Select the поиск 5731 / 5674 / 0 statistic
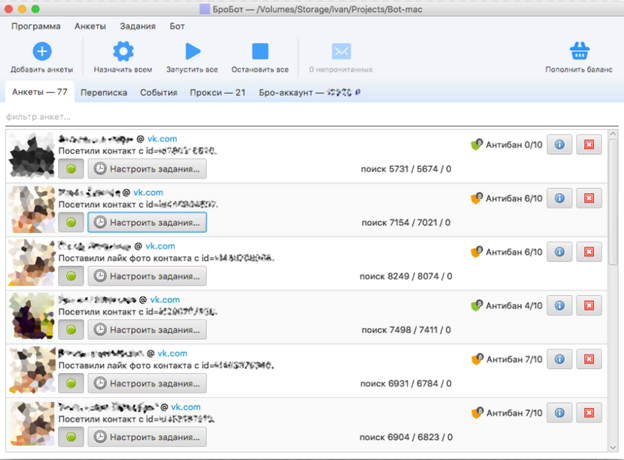Screen dimensions: 624x460 point(406,169)
